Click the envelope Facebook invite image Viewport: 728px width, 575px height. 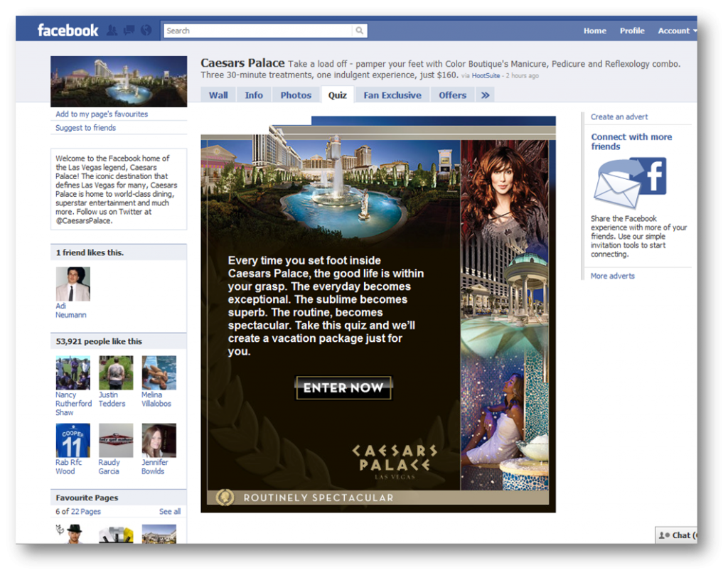630,183
